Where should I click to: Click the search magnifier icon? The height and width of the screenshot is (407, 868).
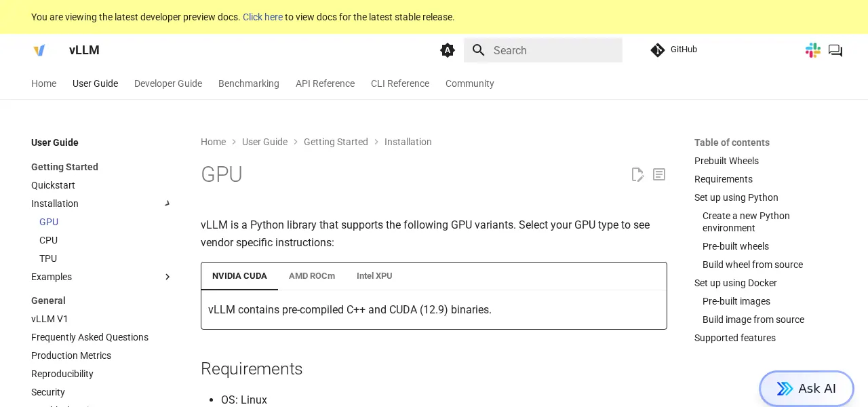[x=479, y=50]
